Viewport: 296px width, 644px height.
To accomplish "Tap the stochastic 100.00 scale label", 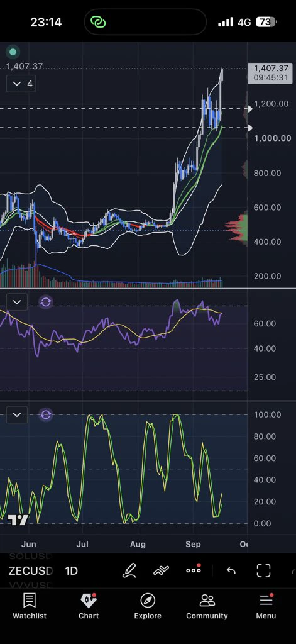I will [x=267, y=415].
